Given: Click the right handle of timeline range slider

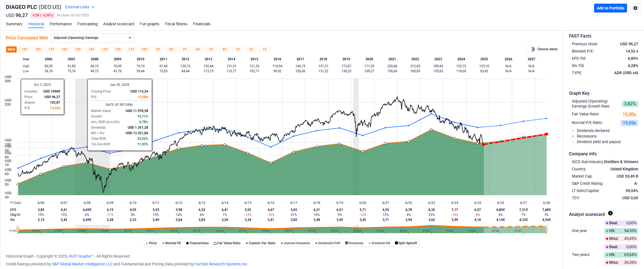Looking at the screenshot, I should tap(546, 229).
